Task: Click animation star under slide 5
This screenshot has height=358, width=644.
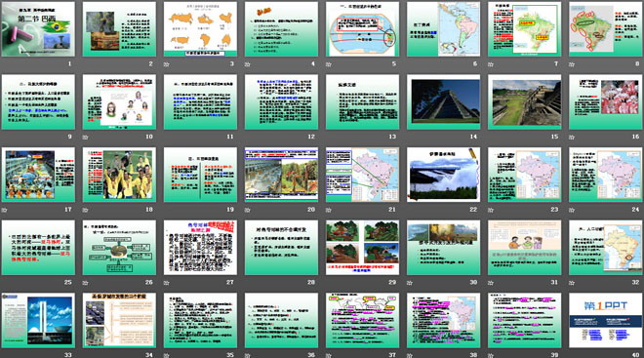Action: tap(329, 64)
